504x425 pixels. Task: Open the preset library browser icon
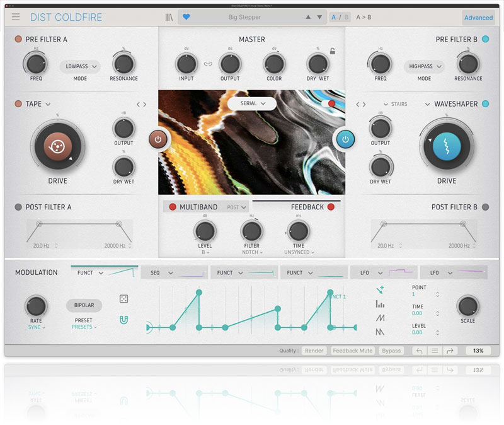[x=168, y=17]
